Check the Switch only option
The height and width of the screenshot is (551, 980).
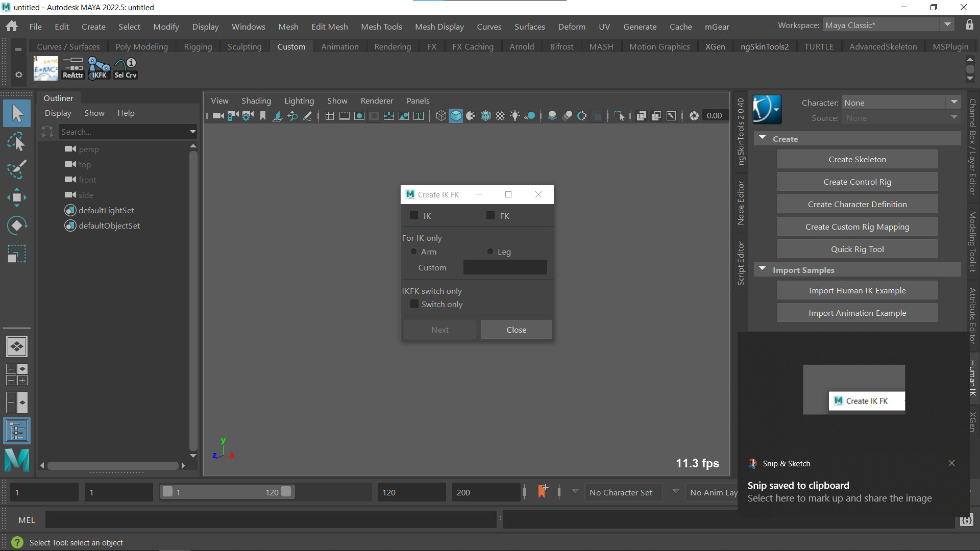(x=414, y=304)
